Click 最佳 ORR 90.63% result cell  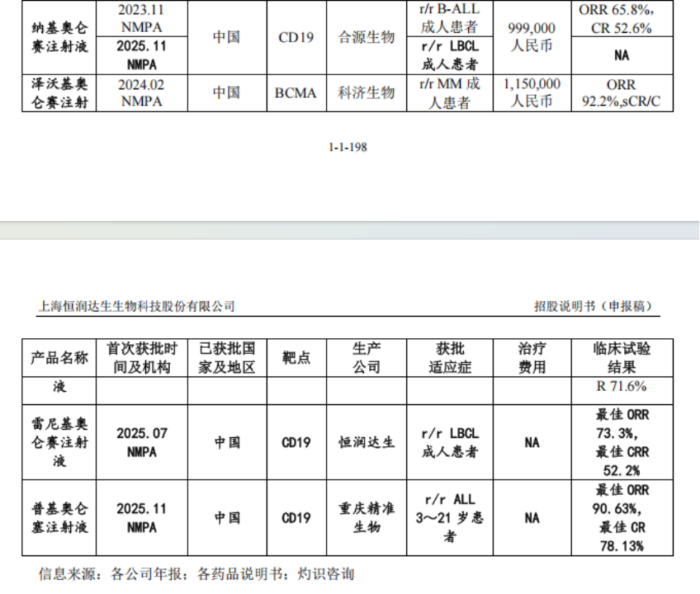click(x=622, y=518)
